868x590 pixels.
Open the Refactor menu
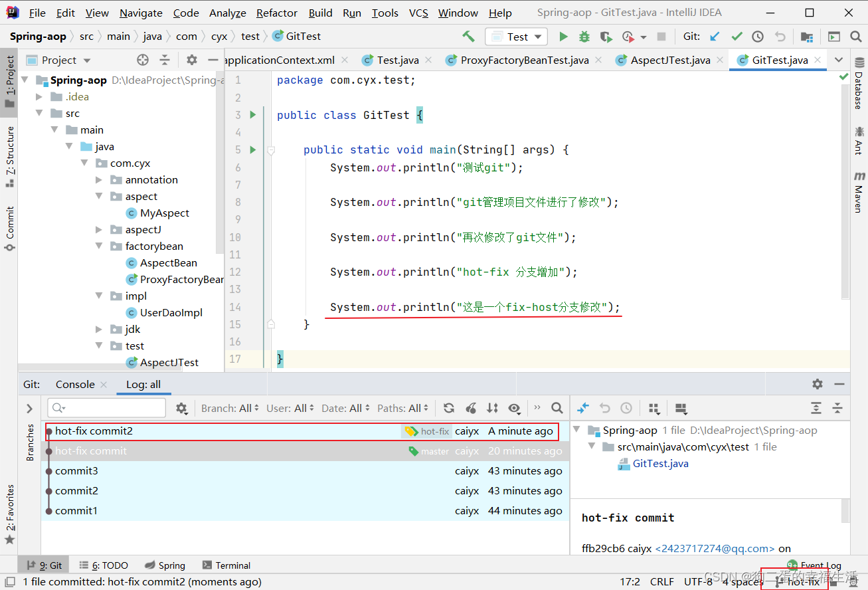pos(277,13)
